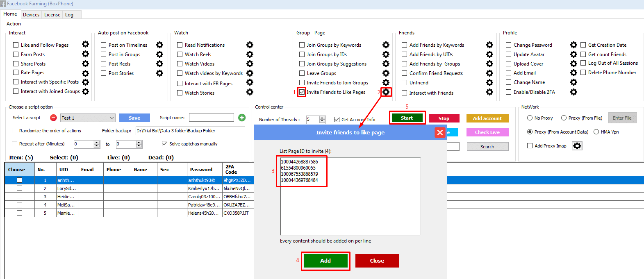The image size is (644, 279).
Task: Click the Check Live button
Action: tap(487, 132)
